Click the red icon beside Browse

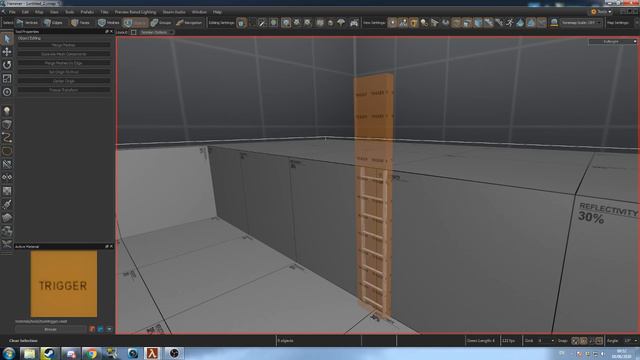(x=92, y=329)
